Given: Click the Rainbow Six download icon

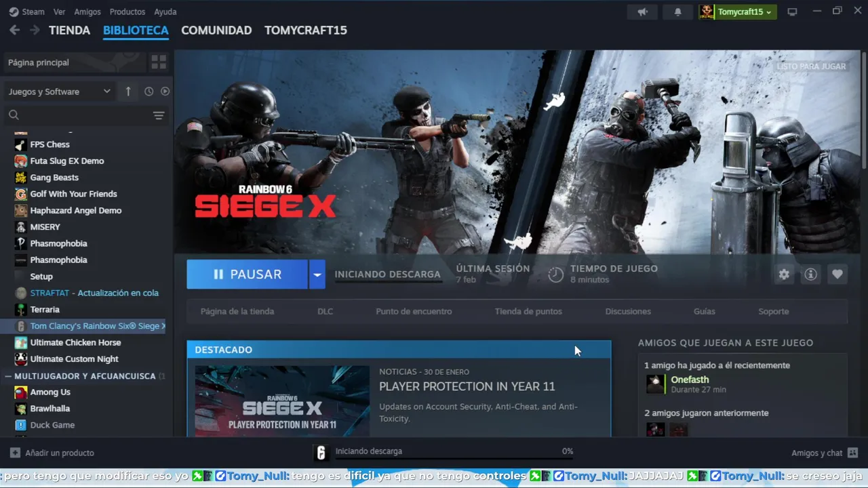Looking at the screenshot, I should tap(321, 453).
